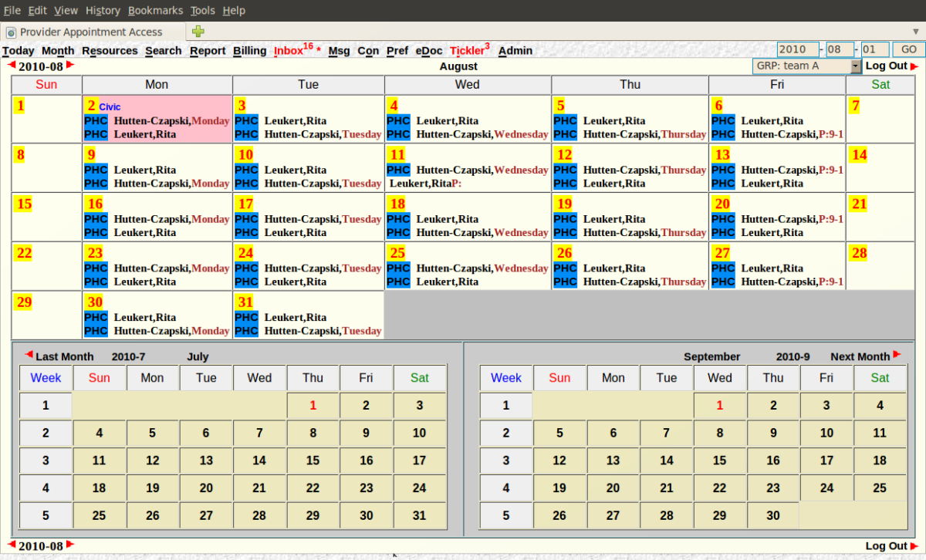Open the Bookmarks menu
The height and width of the screenshot is (560, 926).
tap(155, 10)
